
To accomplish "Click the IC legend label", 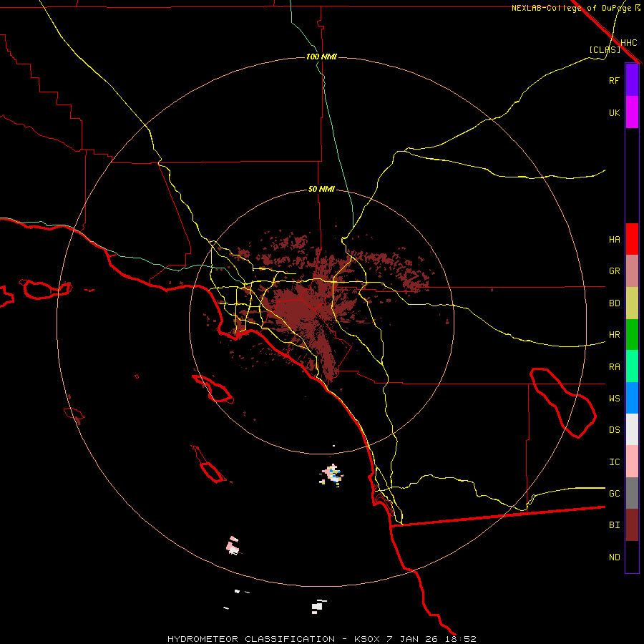I will (x=614, y=462).
